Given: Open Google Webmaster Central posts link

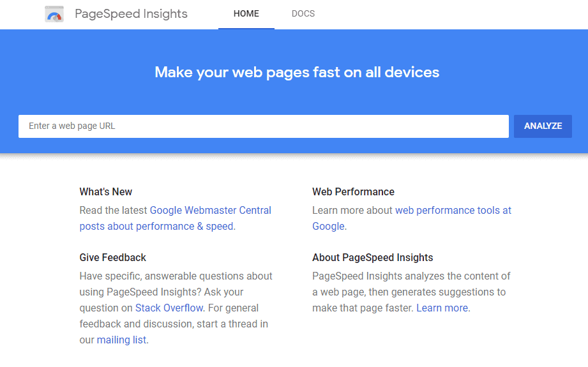Looking at the screenshot, I should (x=175, y=218).
